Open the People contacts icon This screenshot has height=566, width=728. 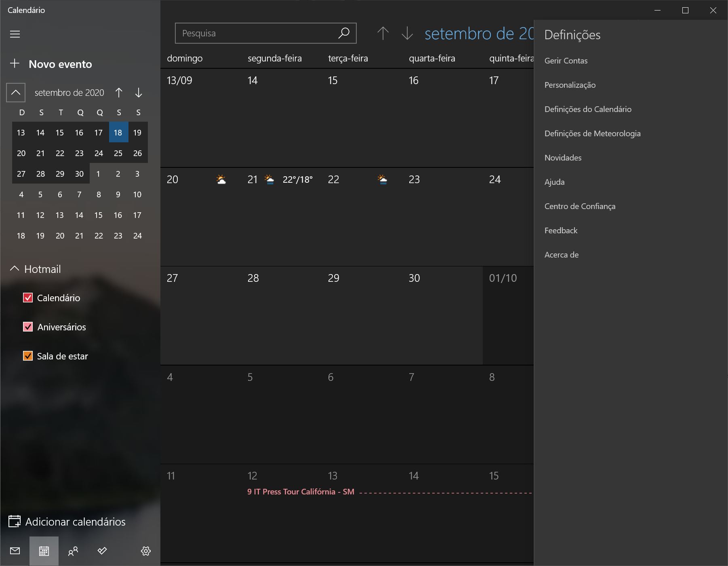73,551
